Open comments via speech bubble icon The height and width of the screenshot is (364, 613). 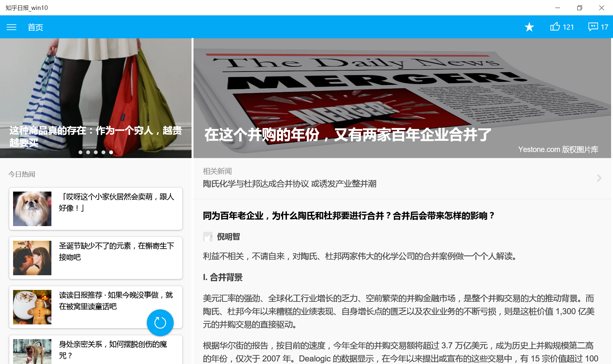coord(593,27)
